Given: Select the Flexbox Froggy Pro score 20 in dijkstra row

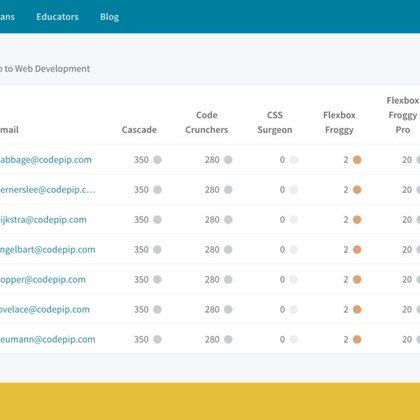Looking at the screenshot, I should click(x=407, y=220).
